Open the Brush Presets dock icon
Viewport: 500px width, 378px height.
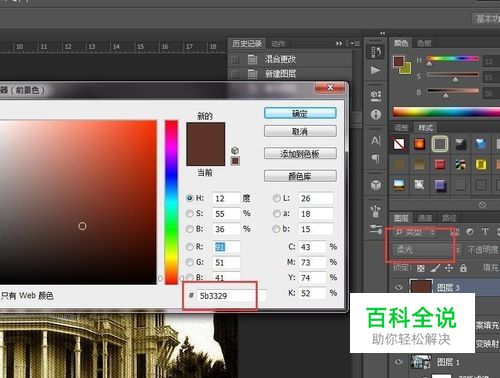[376, 211]
